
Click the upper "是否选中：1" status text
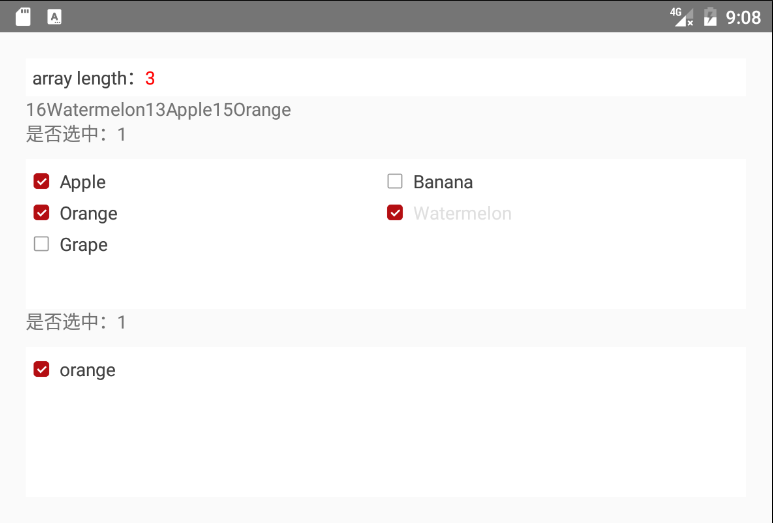click(x=76, y=134)
